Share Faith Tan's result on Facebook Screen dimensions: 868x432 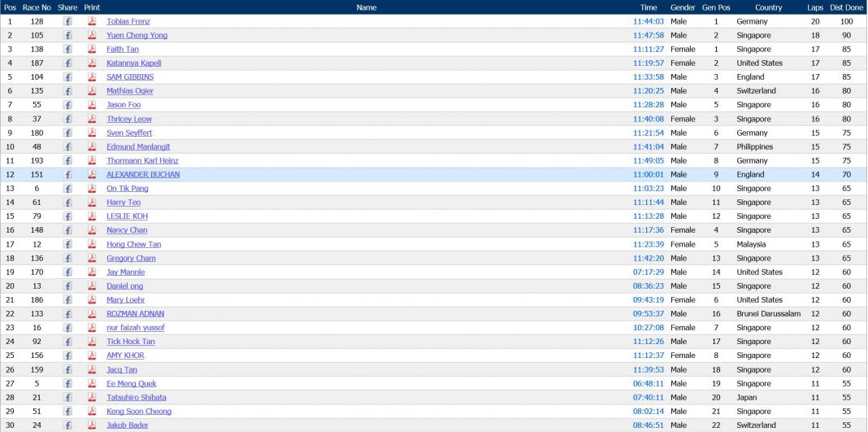[67, 49]
